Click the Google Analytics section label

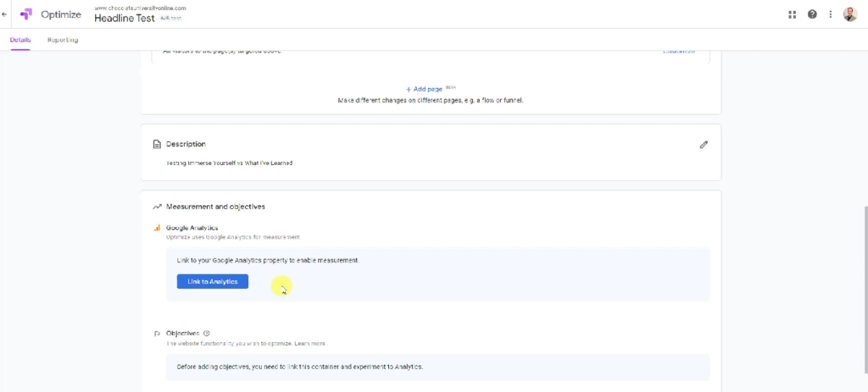coord(192,228)
